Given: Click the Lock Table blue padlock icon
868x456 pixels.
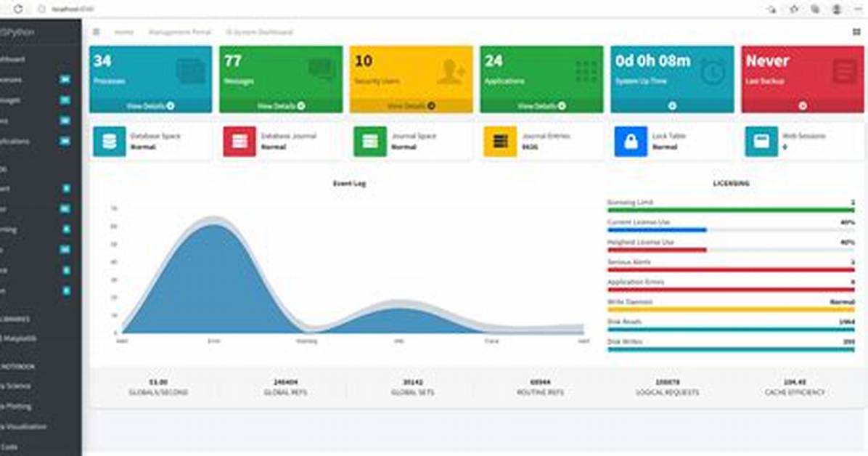Looking at the screenshot, I should point(631,142).
